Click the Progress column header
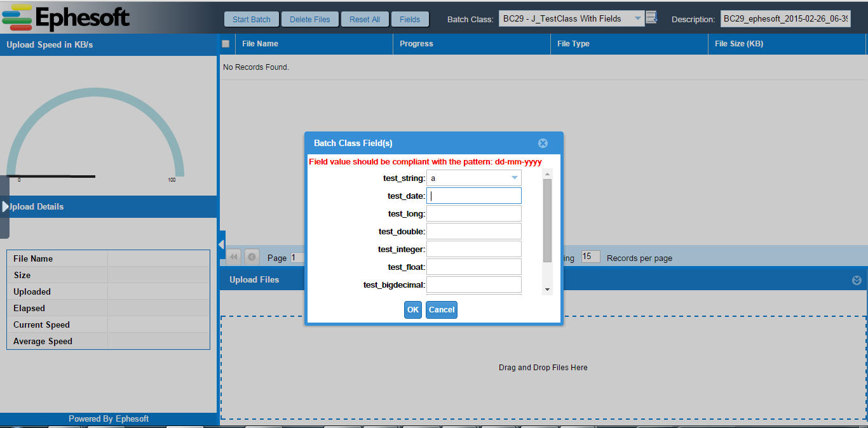This screenshot has height=428, width=868. pos(471,44)
